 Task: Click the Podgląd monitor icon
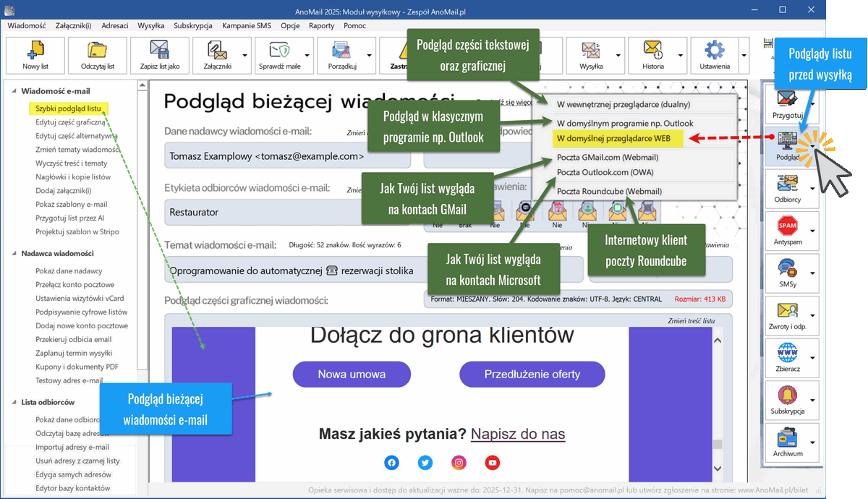point(788,140)
